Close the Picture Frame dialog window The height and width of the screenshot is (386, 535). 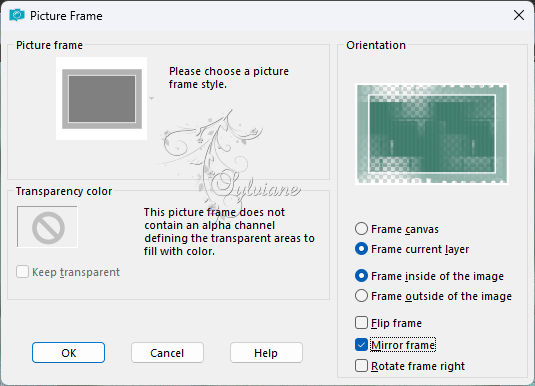click(519, 15)
